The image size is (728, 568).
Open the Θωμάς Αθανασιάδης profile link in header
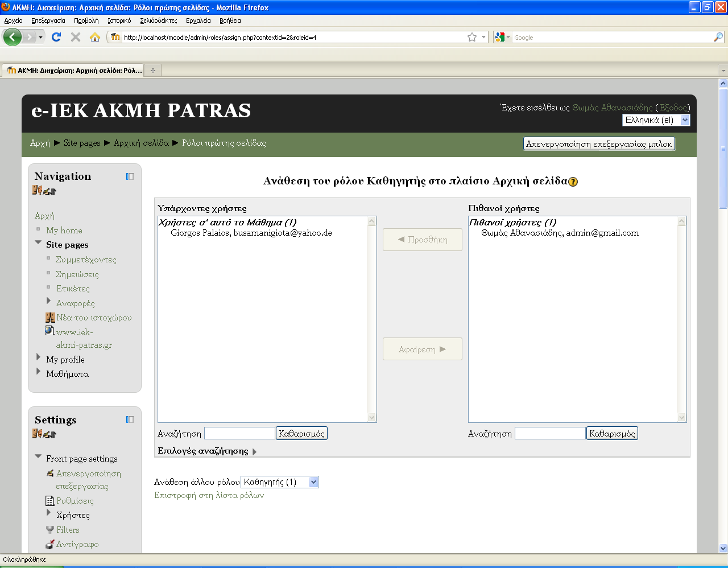[x=613, y=108]
